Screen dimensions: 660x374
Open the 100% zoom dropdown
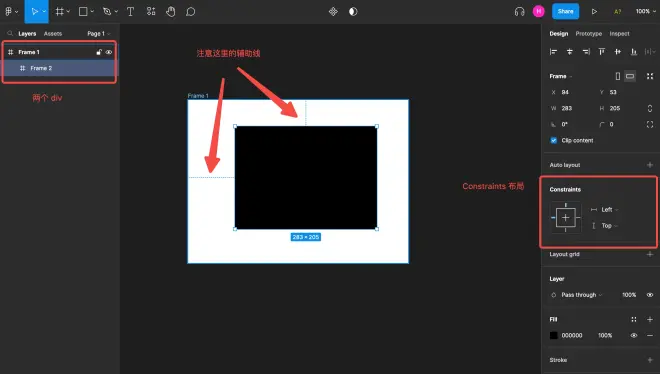(x=645, y=12)
